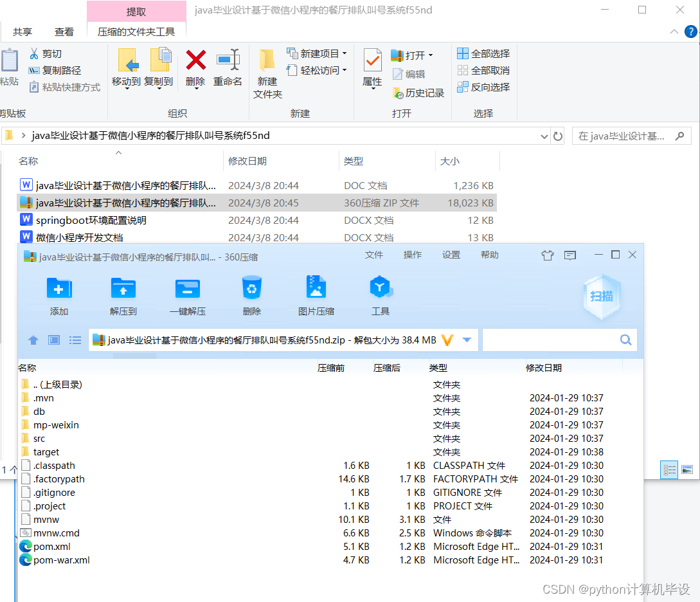The height and width of the screenshot is (602, 700).
Task: Open the 工具 tools icon in 360压缩
Action: (381, 287)
